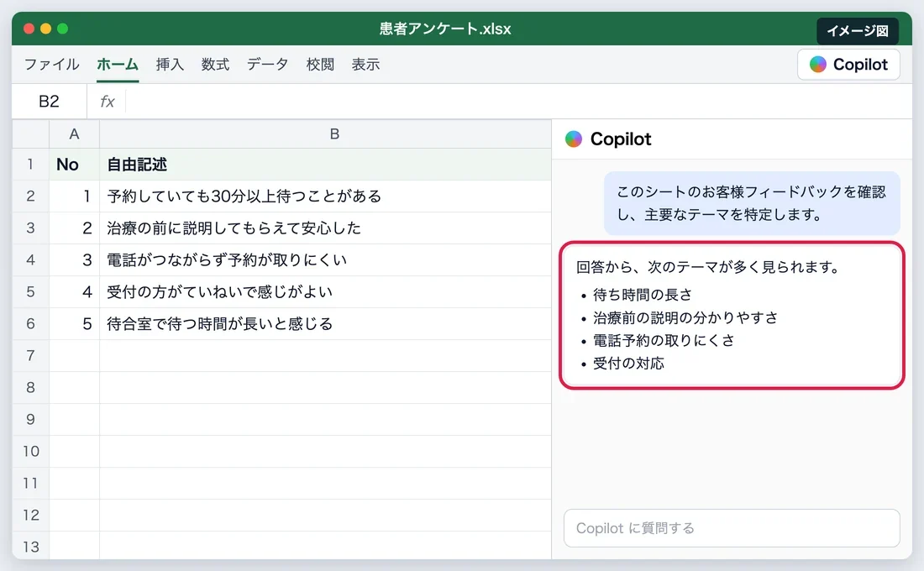The width and height of the screenshot is (924, 571).
Task: Click the fx insert function icon
Action: point(108,102)
